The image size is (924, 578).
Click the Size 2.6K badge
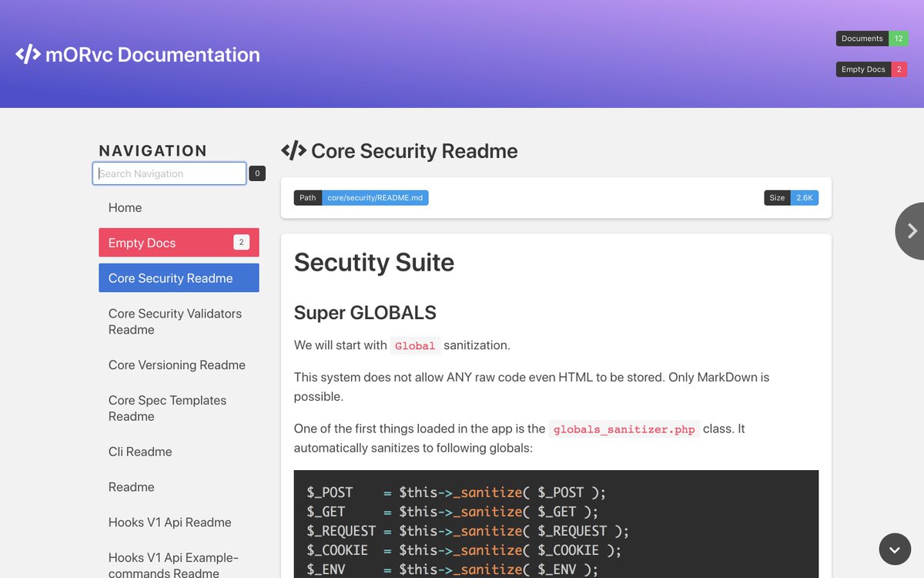791,198
